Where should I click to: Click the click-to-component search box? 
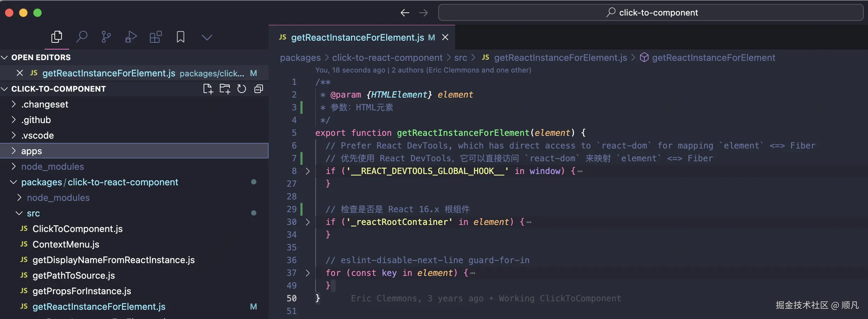click(651, 13)
